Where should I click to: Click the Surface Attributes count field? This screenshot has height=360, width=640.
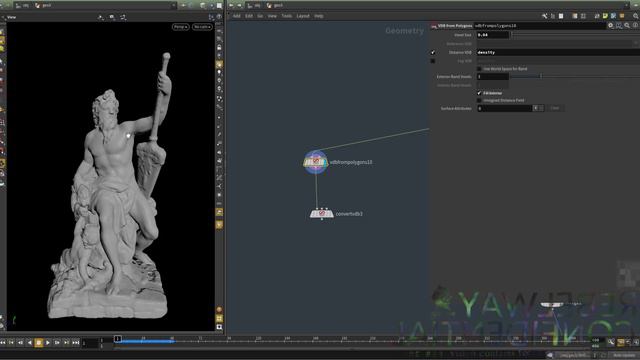(505, 108)
